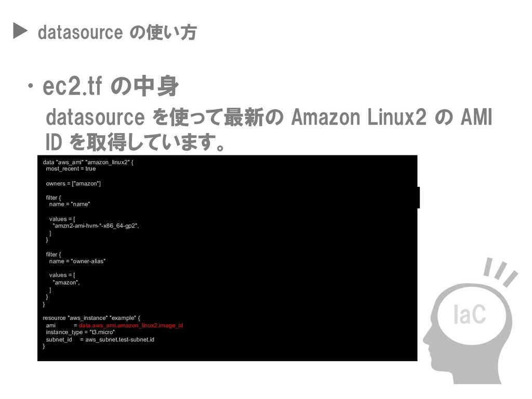Image resolution: width=532 pixels, height=399 pixels.
Task: Click the triangle bullet beside datasource title
Action: click(x=20, y=31)
